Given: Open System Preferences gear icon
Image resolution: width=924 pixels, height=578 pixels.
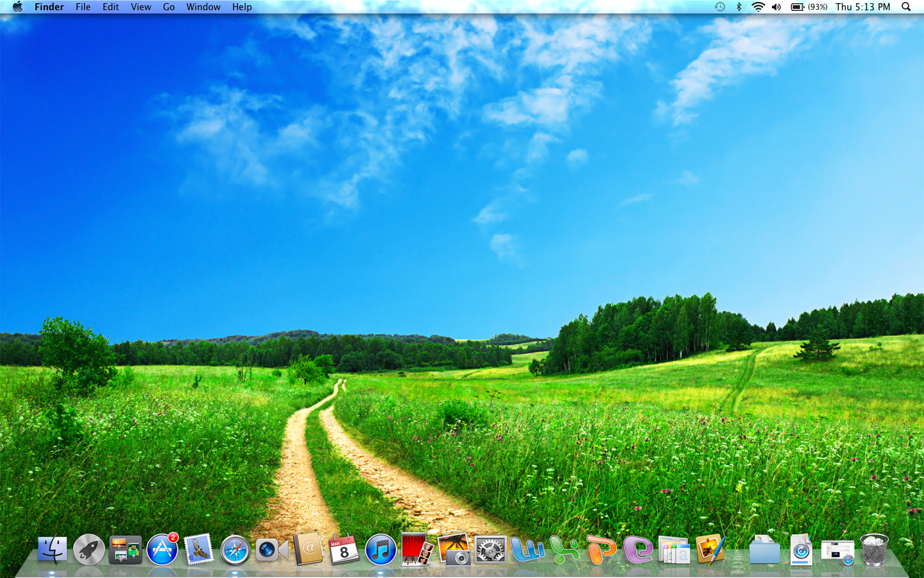Looking at the screenshot, I should (x=490, y=550).
